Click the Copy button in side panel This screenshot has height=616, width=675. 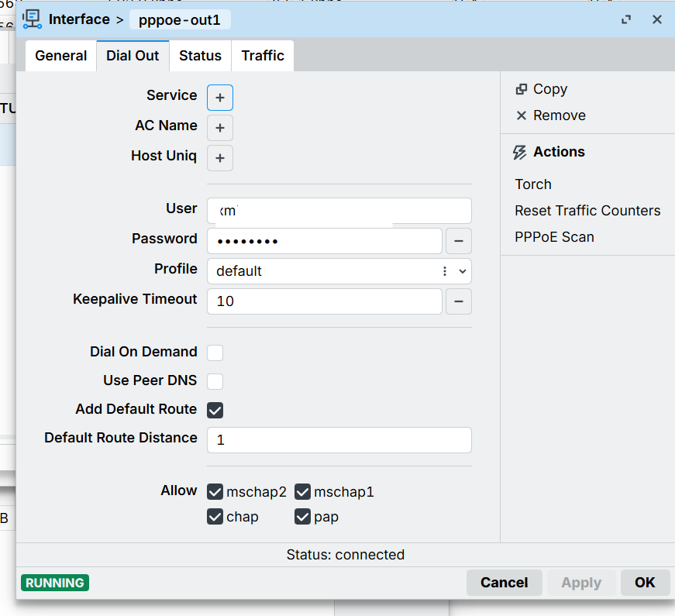click(x=542, y=89)
